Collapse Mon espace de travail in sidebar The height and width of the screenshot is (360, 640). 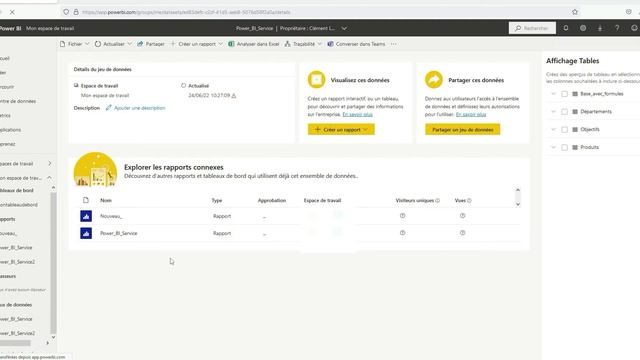[x=49, y=178]
